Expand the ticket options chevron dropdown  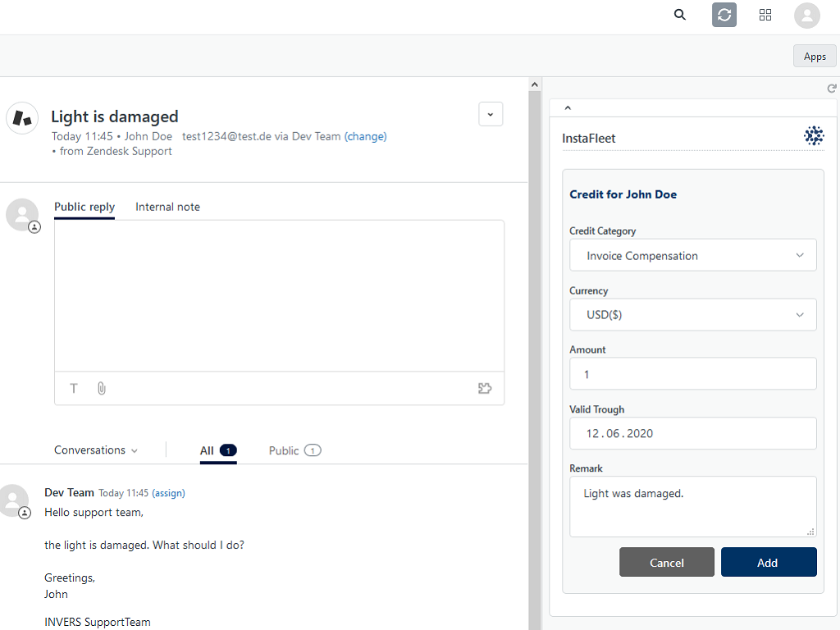491,115
